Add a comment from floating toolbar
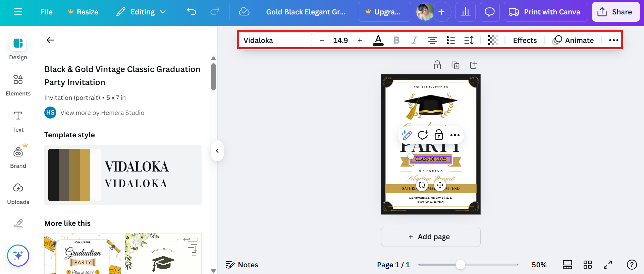Viewport: 644px width, 274px height. (423, 135)
